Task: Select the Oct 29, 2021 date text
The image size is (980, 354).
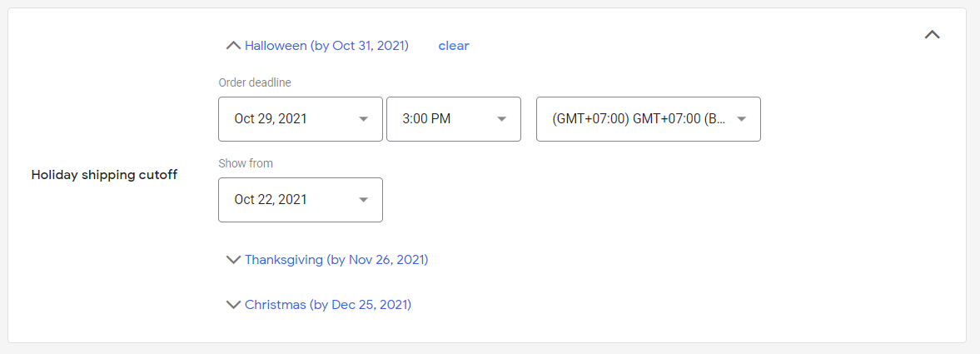Action: pos(271,119)
